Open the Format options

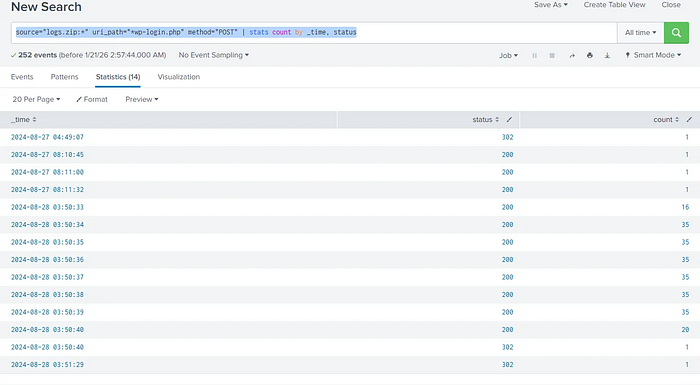pos(92,99)
